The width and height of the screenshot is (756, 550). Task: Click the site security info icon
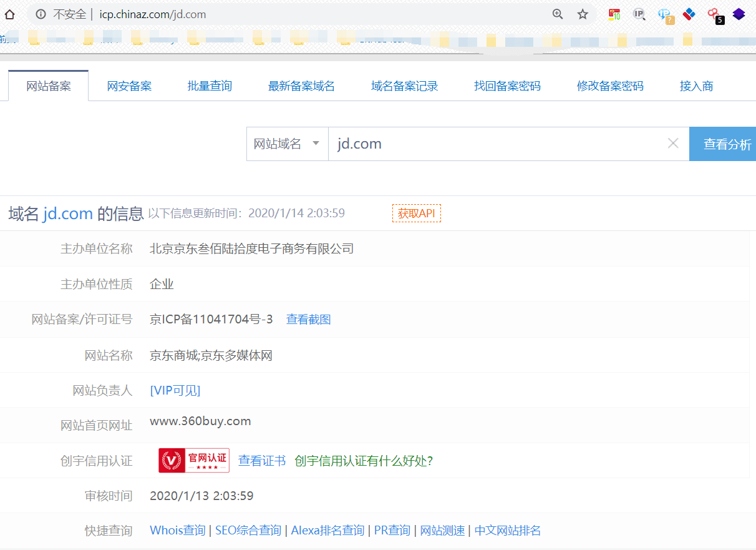point(41,14)
